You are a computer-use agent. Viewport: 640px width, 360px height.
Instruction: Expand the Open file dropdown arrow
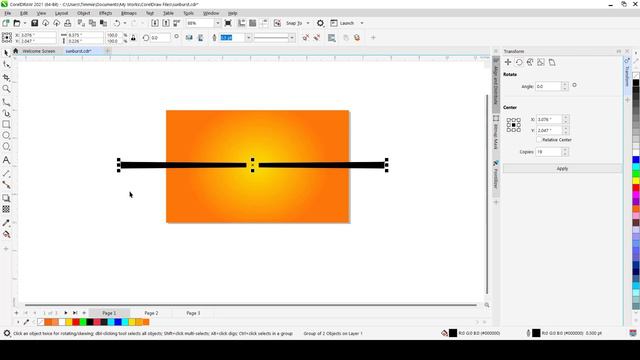(24, 23)
